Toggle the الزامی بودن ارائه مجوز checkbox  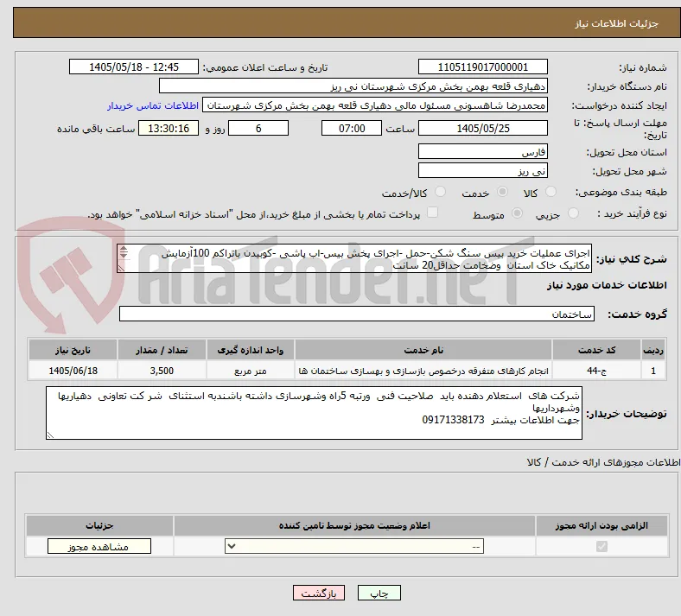[601, 546]
